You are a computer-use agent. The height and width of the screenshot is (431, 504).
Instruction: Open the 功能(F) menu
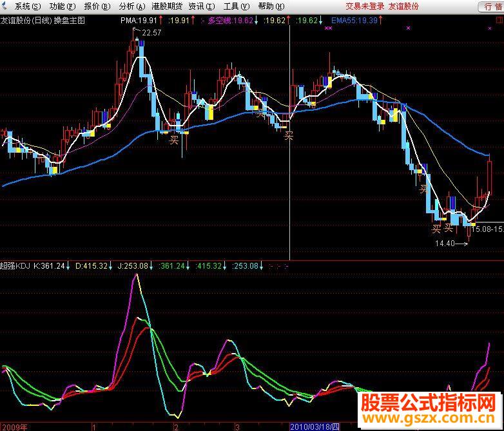pyautogui.click(x=63, y=6)
